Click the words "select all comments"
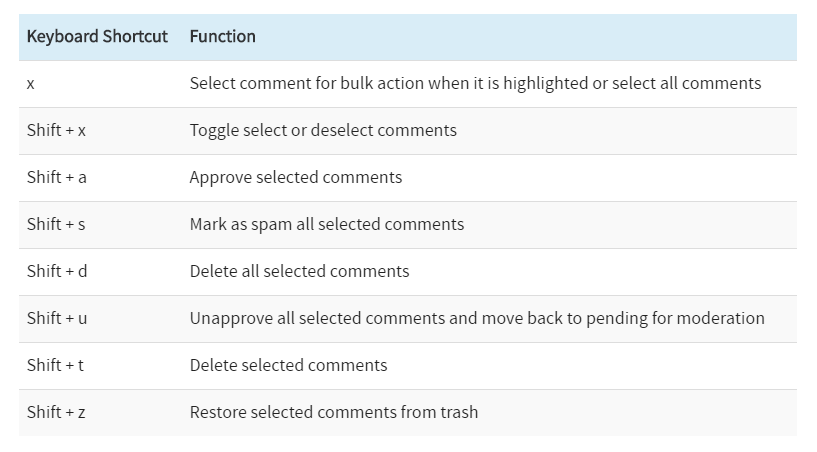The width and height of the screenshot is (817, 452). (x=685, y=84)
